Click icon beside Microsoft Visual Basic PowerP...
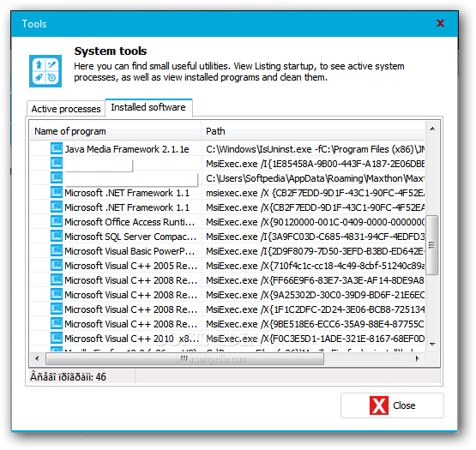 click(x=57, y=250)
